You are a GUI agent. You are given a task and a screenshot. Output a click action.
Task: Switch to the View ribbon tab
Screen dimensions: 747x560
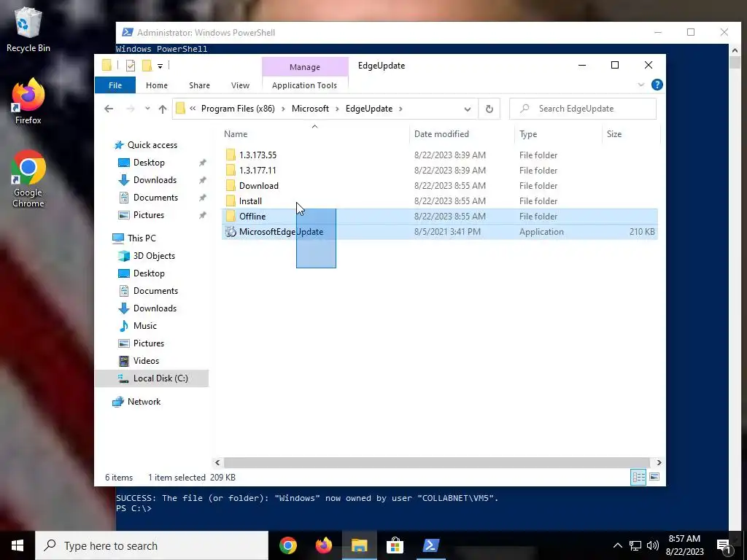[x=240, y=85]
